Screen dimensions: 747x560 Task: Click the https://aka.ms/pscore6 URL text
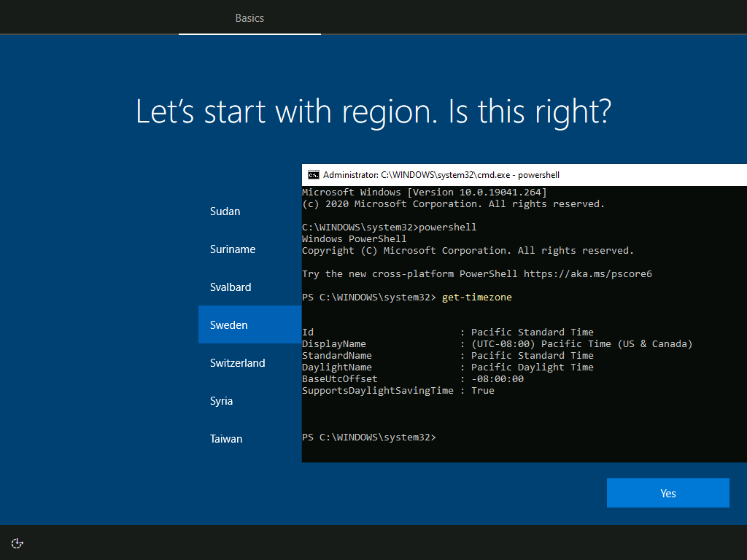[588, 274]
